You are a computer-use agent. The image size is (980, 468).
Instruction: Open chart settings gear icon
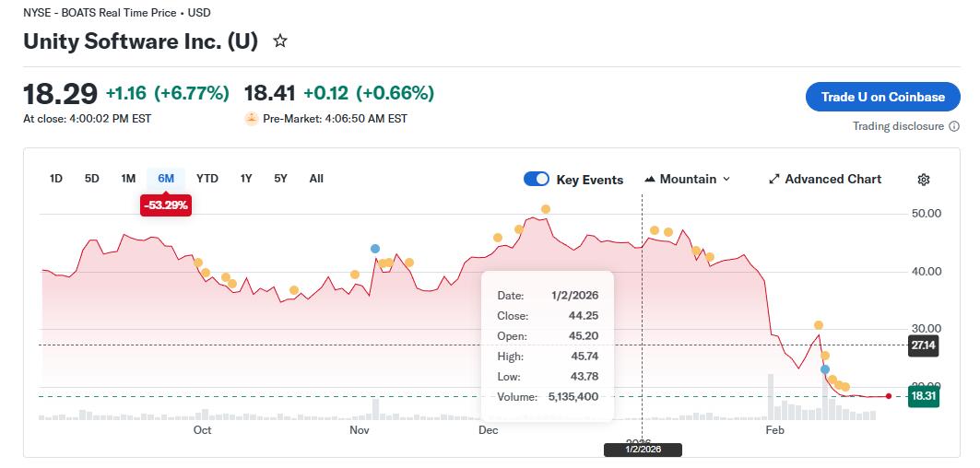tap(924, 180)
